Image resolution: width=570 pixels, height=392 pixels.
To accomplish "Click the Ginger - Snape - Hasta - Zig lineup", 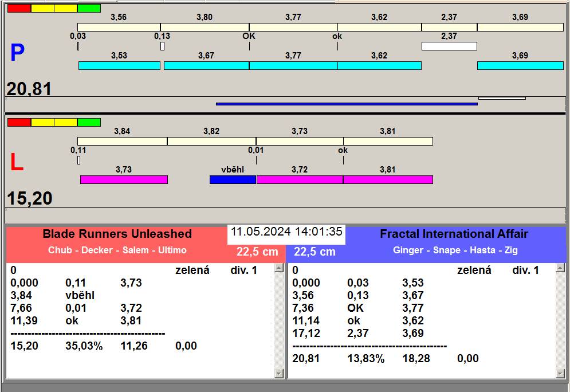I will coord(455,250).
